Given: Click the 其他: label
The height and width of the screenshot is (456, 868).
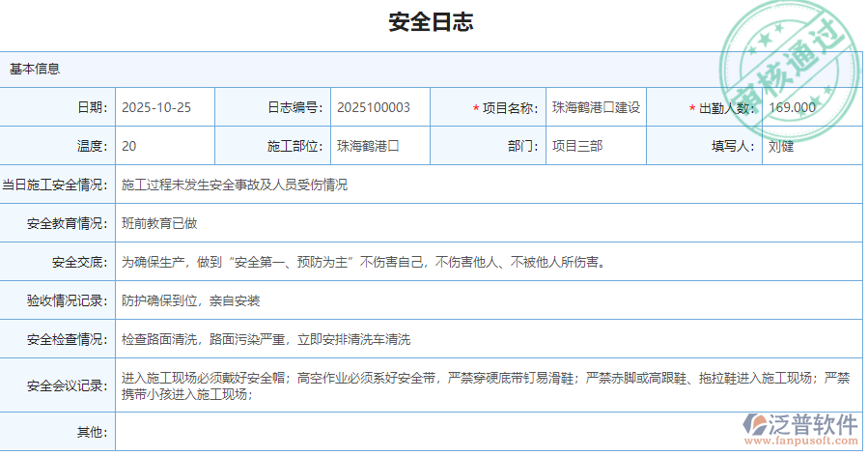Looking at the screenshot, I should pos(93,432).
